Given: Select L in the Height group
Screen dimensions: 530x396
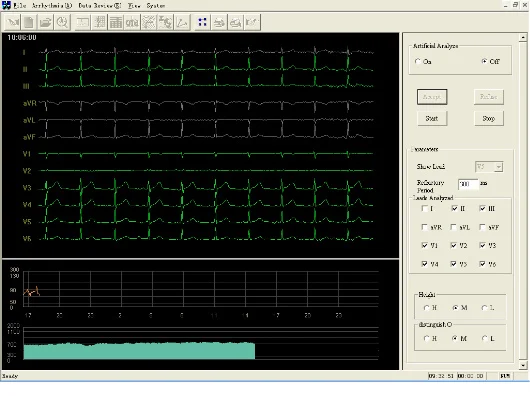Looking at the screenshot, I should [484, 308].
